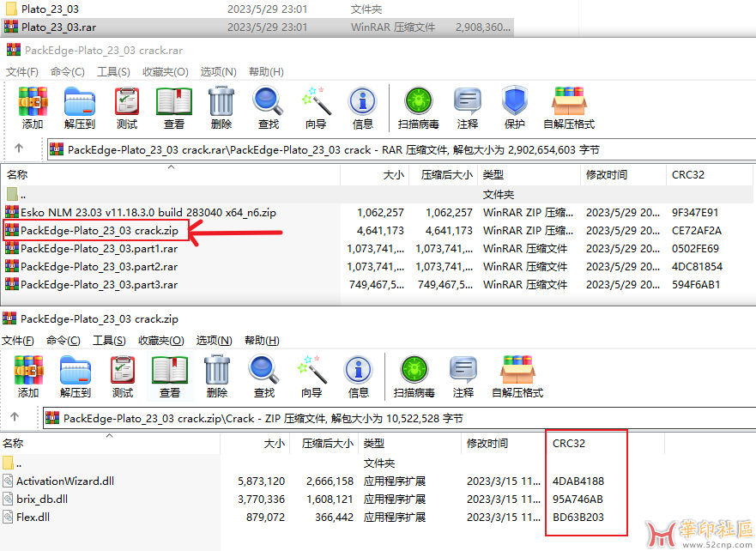Open 帮助(H) menu in crack.zip window
756x551 pixels.
(262, 341)
